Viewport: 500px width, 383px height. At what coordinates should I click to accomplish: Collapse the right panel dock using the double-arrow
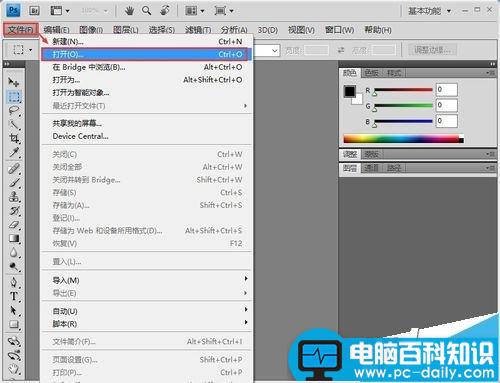point(492,64)
